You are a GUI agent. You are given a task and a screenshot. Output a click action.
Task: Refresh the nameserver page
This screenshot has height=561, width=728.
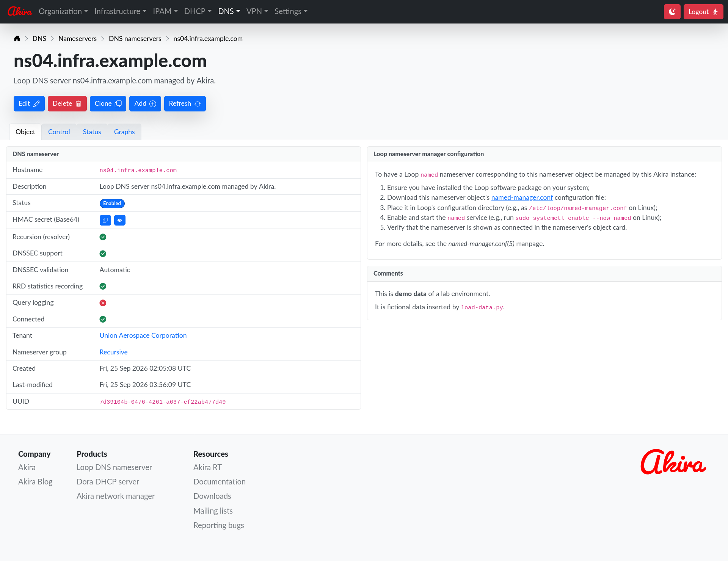[x=185, y=104]
